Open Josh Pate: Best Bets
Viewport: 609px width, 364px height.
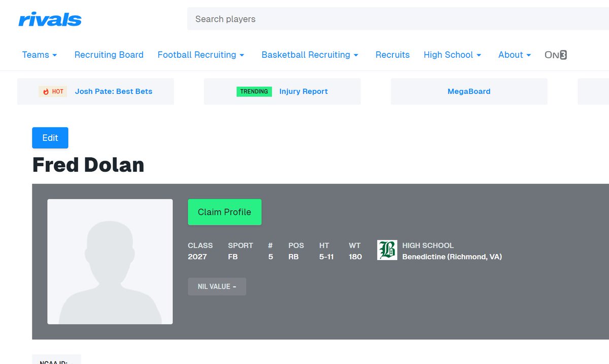113,91
